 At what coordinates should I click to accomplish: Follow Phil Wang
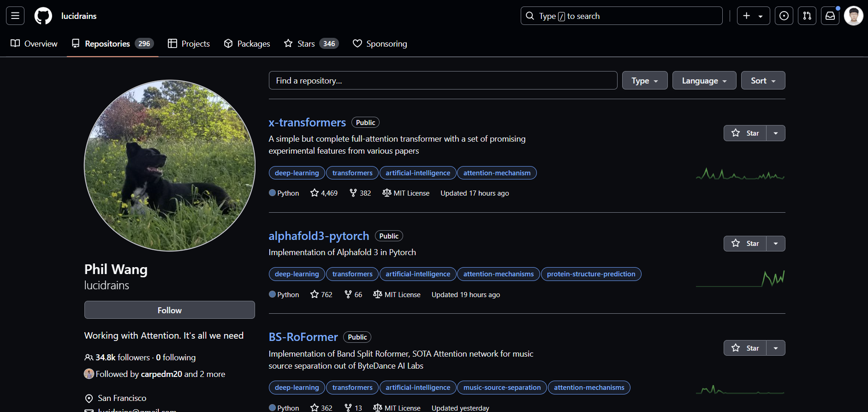pos(170,310)
